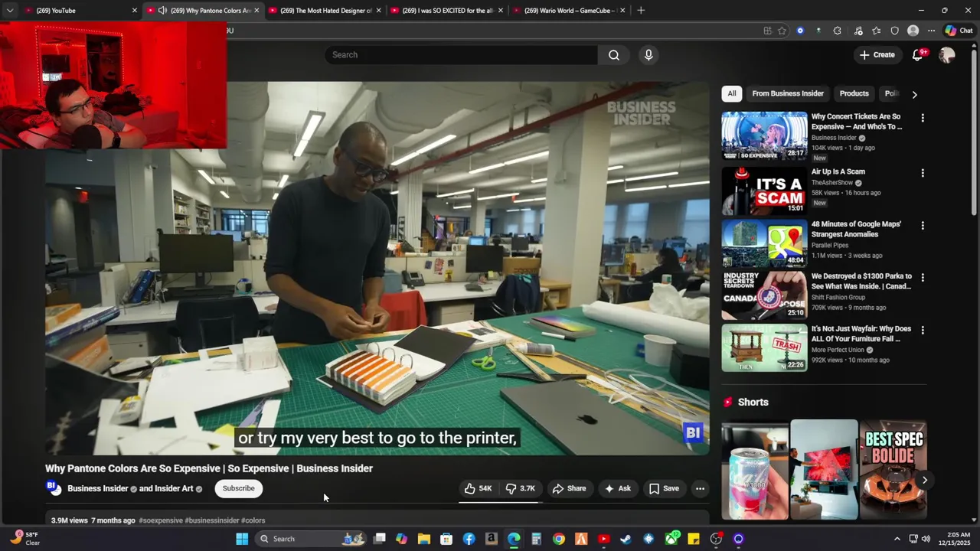Show next Shorts with arrow
Screen dimensions: 980x551
pyautogui.click(x=925, y=481)
